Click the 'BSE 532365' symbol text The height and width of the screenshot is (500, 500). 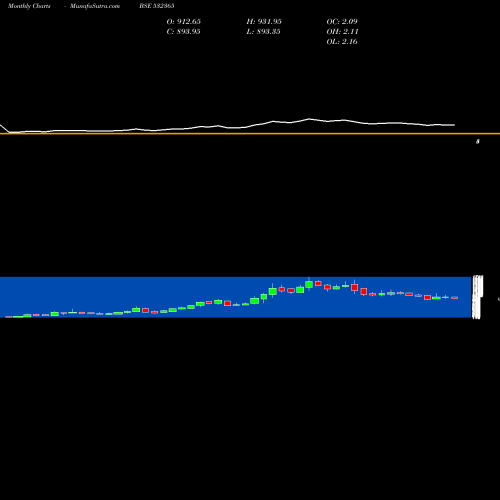click(157, 6)
